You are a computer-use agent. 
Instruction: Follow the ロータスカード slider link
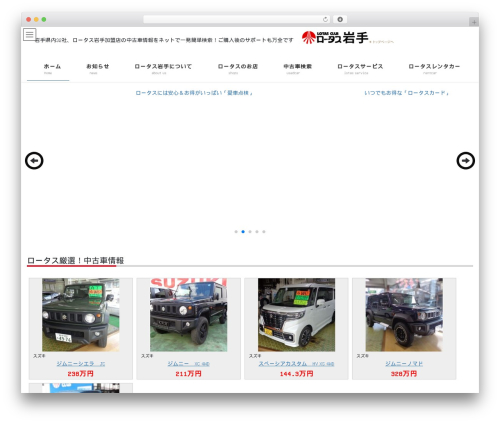[x=407, y=93]
